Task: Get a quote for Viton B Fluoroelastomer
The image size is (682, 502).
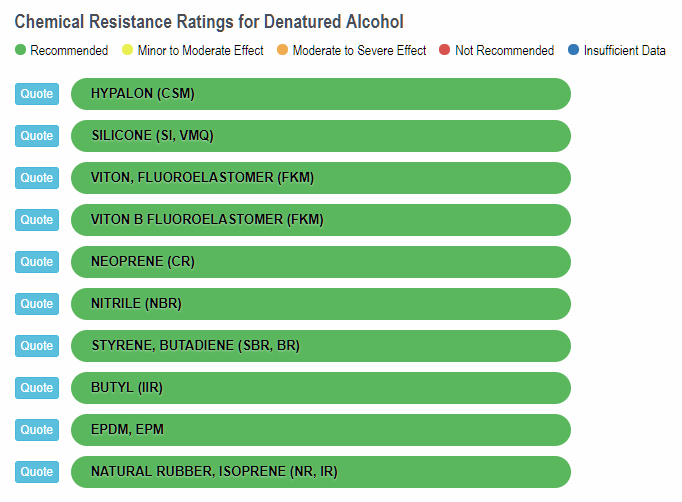Action: (x=37, y=220)
